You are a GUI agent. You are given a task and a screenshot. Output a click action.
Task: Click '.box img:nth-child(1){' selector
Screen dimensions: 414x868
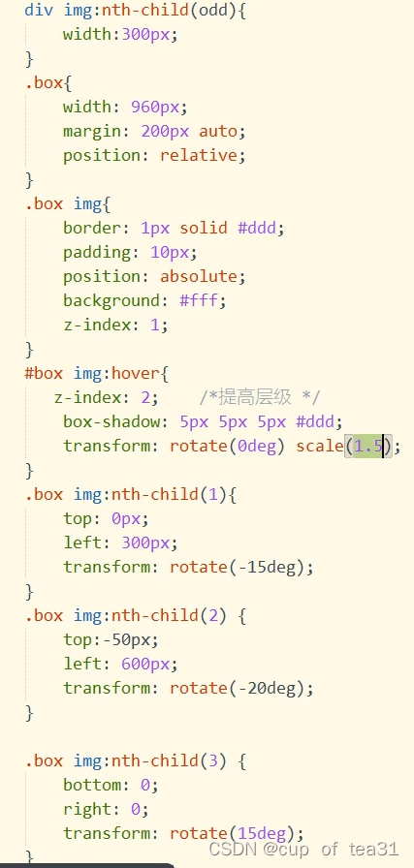pyautogui.click(x=130, y=494)
